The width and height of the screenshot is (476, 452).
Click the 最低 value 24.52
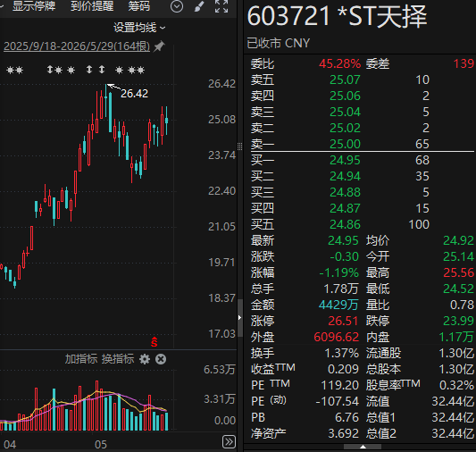coord(458,289)
